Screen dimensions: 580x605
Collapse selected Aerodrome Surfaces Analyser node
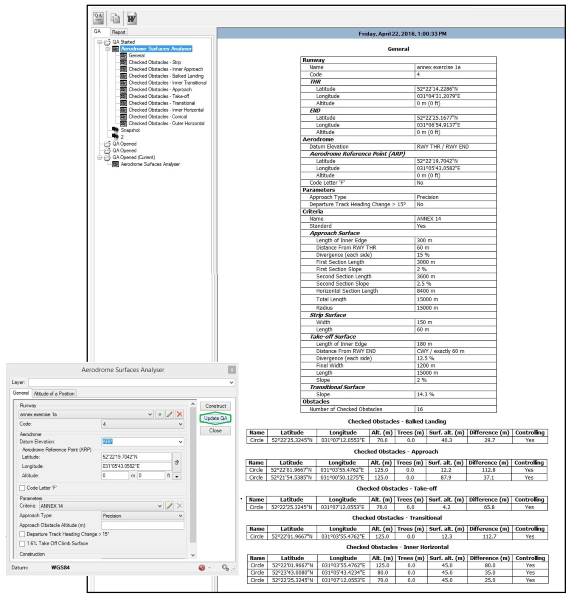(108, 49)
